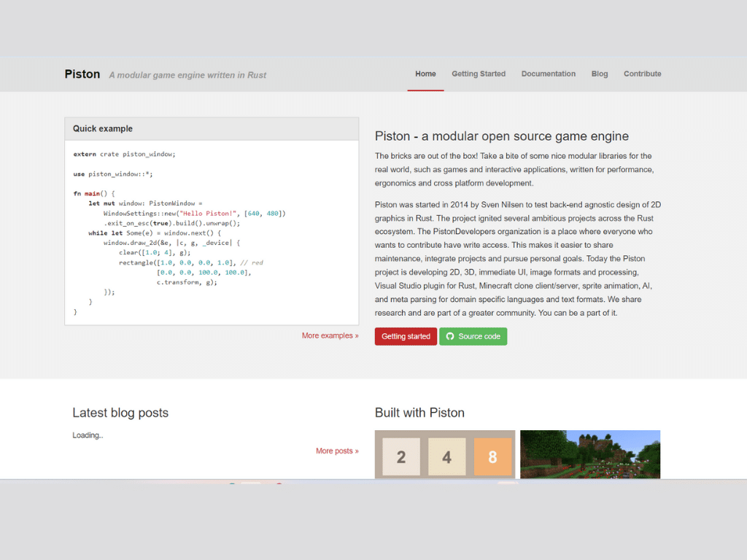Screen dimensions: 747x560
Task: Open the Minecraft-style landscape thumbnail
Action: [590, 454]
